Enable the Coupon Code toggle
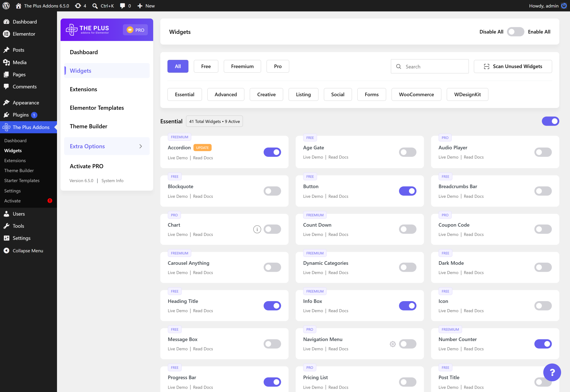Image resolution: width=570 pixels, height=392 pixels. pyautogui.click(x=543, y=229)
